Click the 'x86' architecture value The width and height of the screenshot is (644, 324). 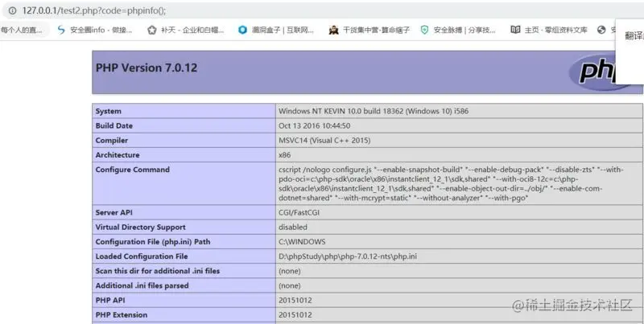tap(285, 155)
